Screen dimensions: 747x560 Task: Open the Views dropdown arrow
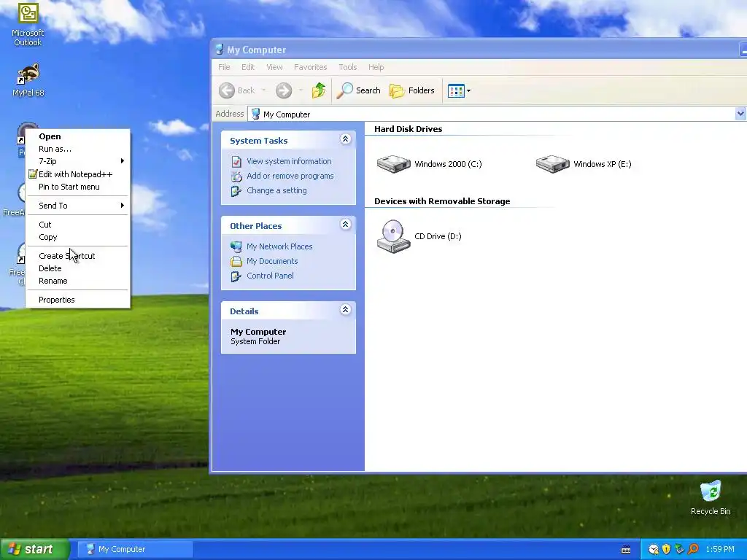(469, 90)
